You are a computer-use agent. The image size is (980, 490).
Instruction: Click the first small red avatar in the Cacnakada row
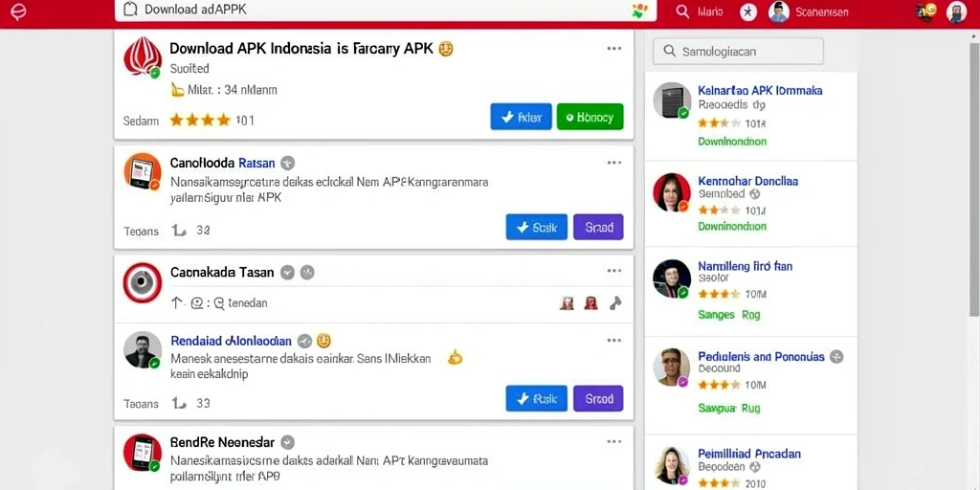567,303
